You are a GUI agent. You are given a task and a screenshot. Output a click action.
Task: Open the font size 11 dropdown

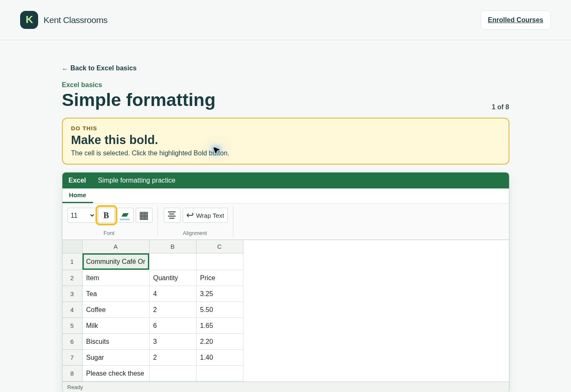[x=81, y=215]
